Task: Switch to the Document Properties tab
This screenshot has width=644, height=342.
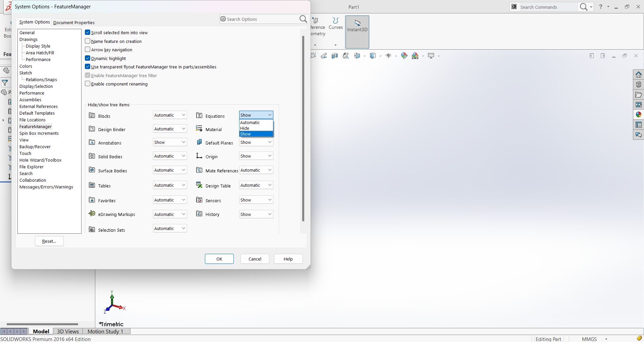Action: 74,22
